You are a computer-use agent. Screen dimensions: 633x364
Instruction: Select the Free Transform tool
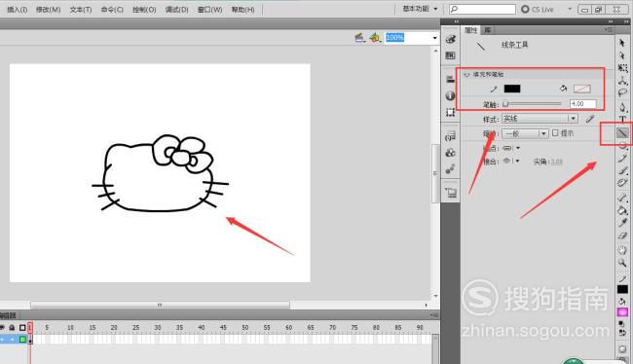[622, 68]
